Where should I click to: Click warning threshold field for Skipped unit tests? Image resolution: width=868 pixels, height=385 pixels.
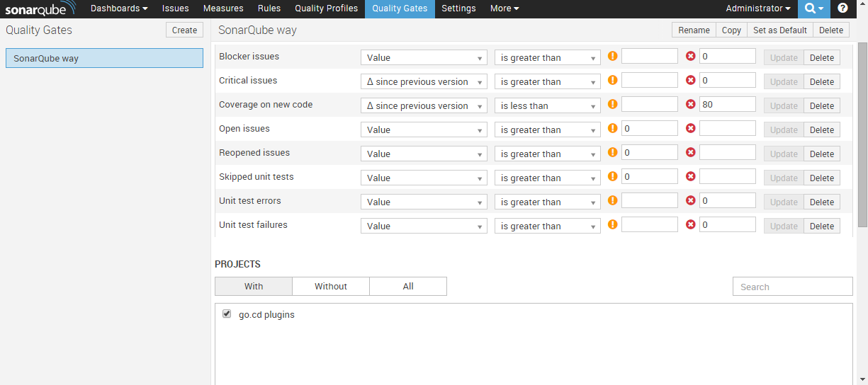click(650, 176)
